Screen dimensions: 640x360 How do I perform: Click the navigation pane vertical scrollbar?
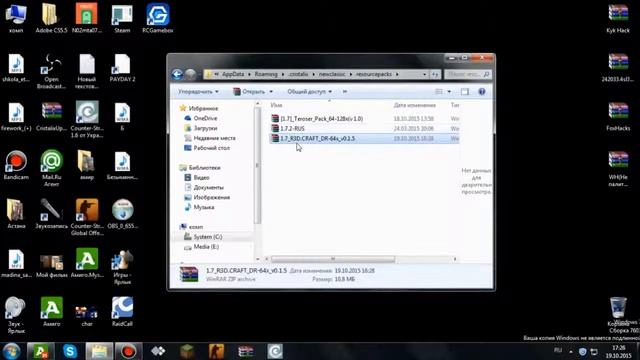pyautogui.click(x=257, y=165)
